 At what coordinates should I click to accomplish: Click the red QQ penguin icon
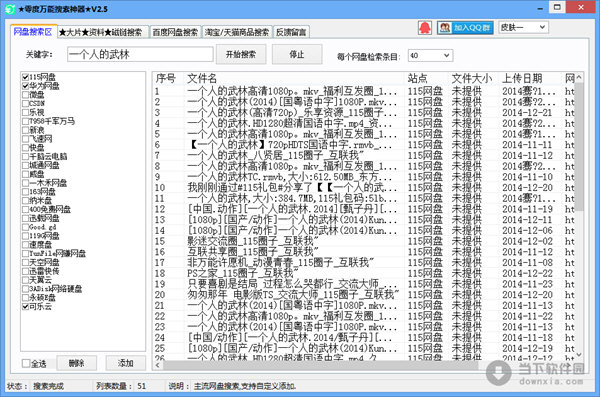[x=424, y=28]
